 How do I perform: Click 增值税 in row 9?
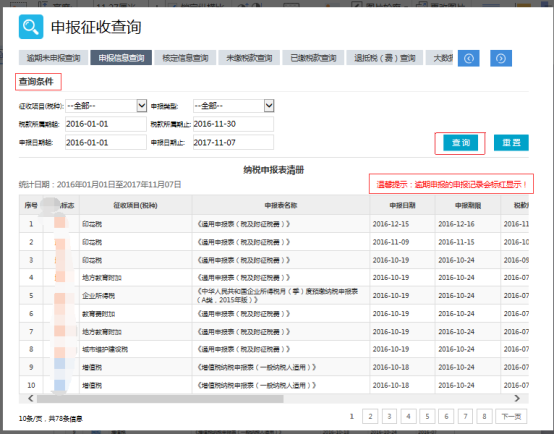click(92, 368)
